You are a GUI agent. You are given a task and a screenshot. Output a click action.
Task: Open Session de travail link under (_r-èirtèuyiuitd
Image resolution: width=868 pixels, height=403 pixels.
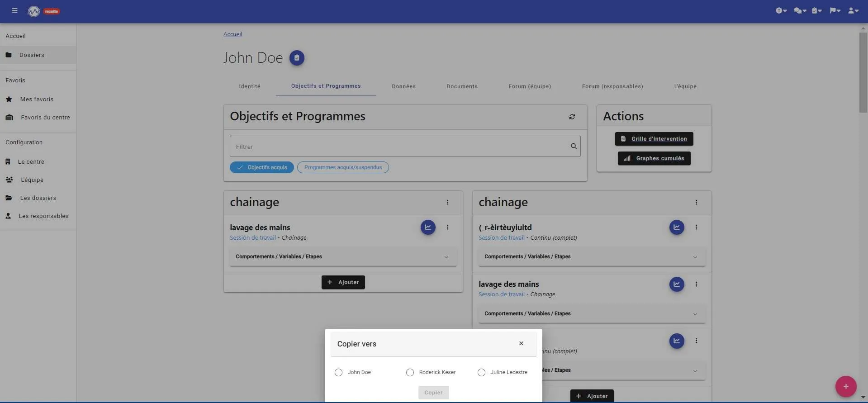coord(502,238)
